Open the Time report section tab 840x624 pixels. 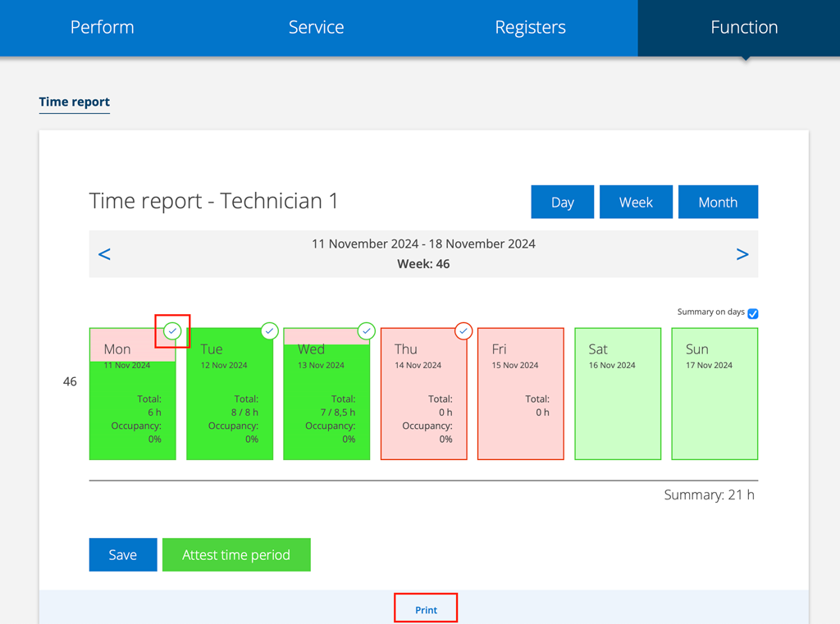pyautogui.click(x=75, y=102)
